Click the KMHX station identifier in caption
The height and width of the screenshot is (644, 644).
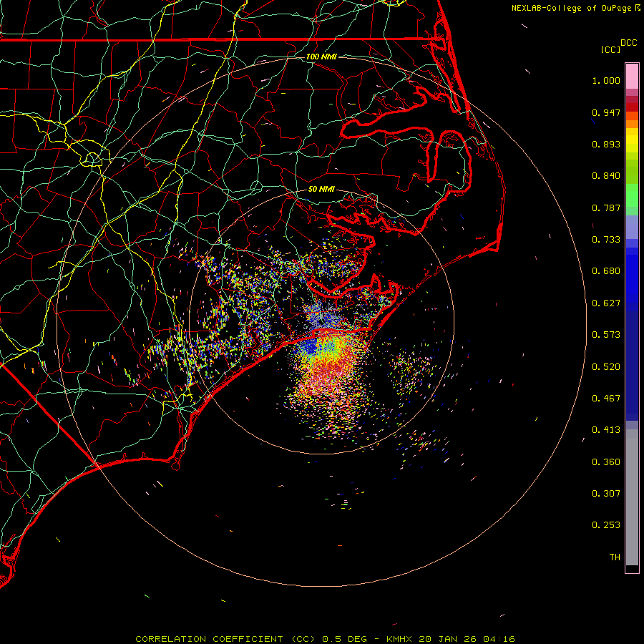[399, 639]
